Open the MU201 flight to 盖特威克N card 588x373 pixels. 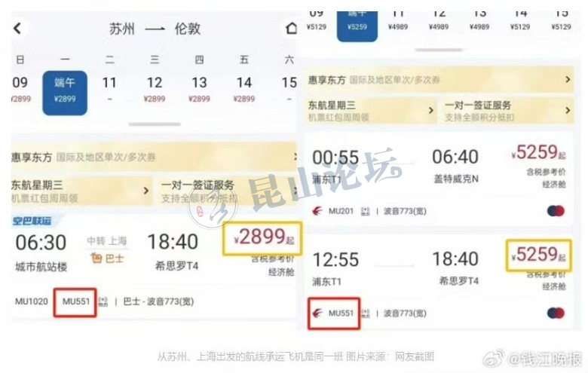(439, 179)
